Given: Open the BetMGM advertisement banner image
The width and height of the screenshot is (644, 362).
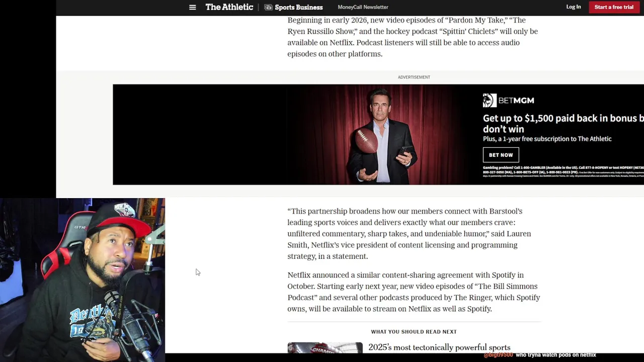Looking at the screenshot, I should click(378, 134).
